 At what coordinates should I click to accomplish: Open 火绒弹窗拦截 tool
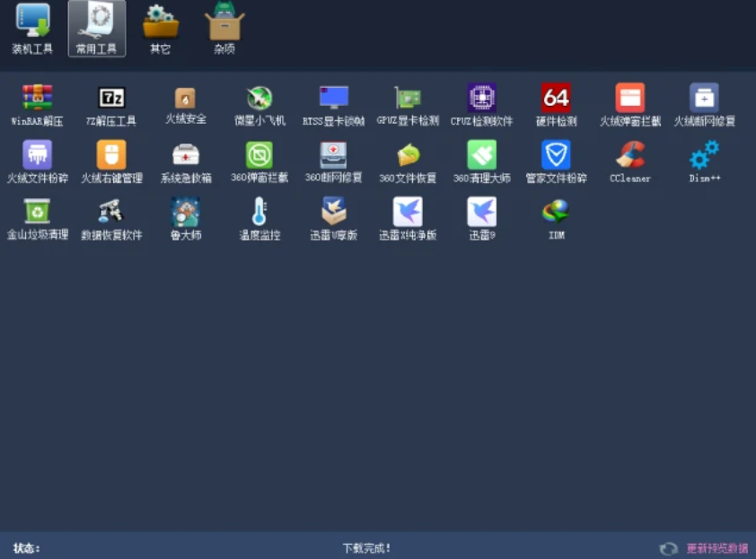[630, 105]
